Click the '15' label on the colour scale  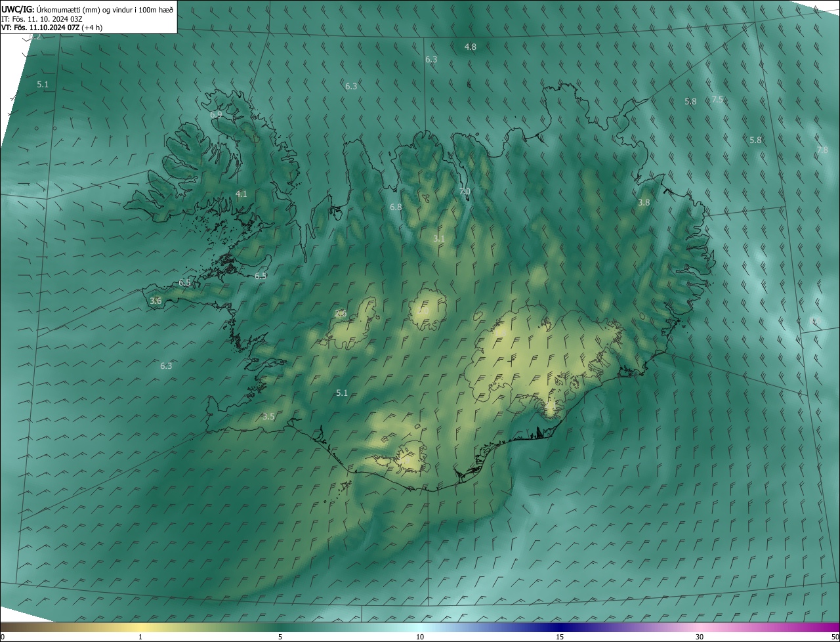click(x=560, y=637)
